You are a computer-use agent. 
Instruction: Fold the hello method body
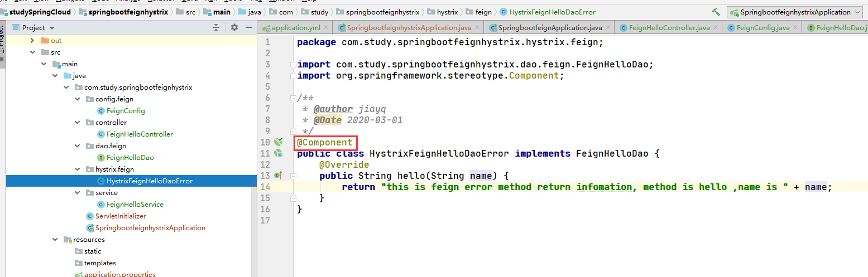[293, 176]
